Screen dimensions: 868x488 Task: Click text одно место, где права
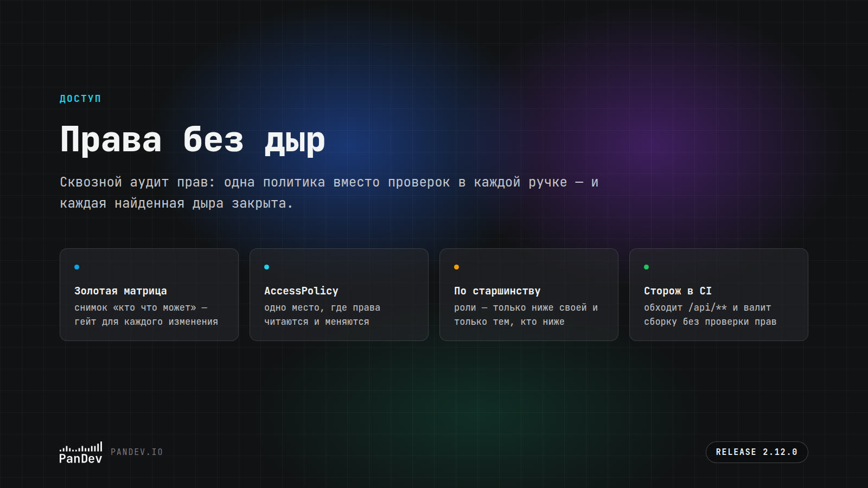pos(322,307)
